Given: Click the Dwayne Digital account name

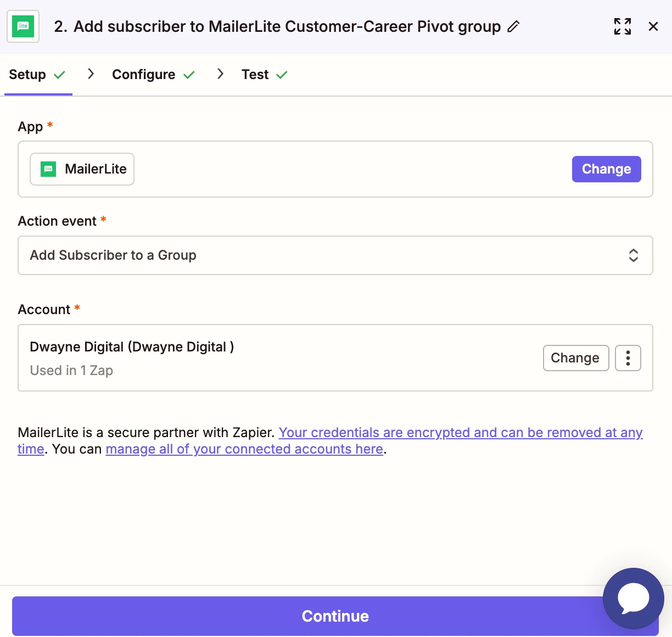Looking at the screenshot, I should pyautogui.click(x=132, y=347).
